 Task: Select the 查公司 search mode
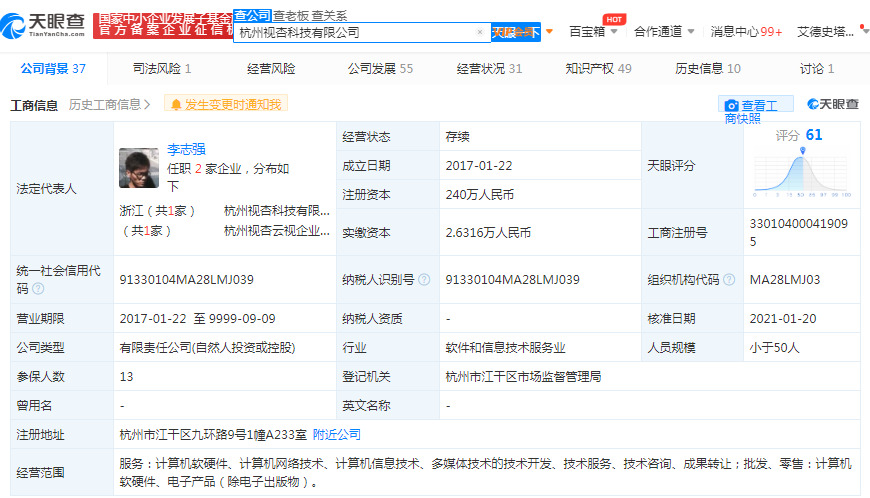coord(252,16)
